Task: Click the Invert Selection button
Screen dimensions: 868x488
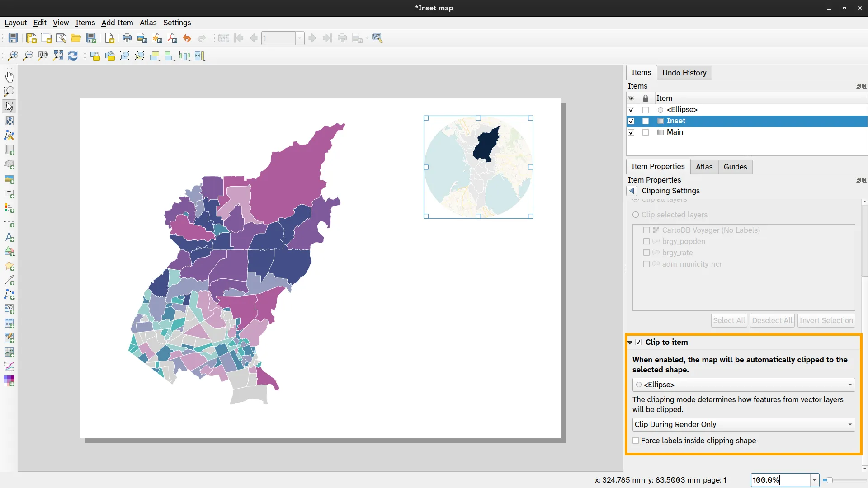Action: point(826,320)
